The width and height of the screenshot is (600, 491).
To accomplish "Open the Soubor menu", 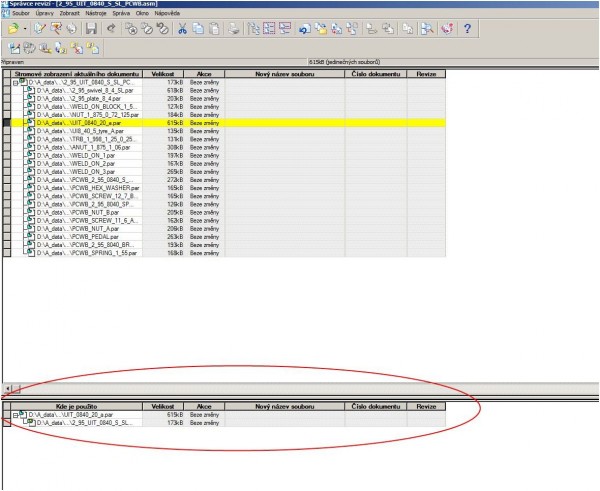I will tap(21, 15).
